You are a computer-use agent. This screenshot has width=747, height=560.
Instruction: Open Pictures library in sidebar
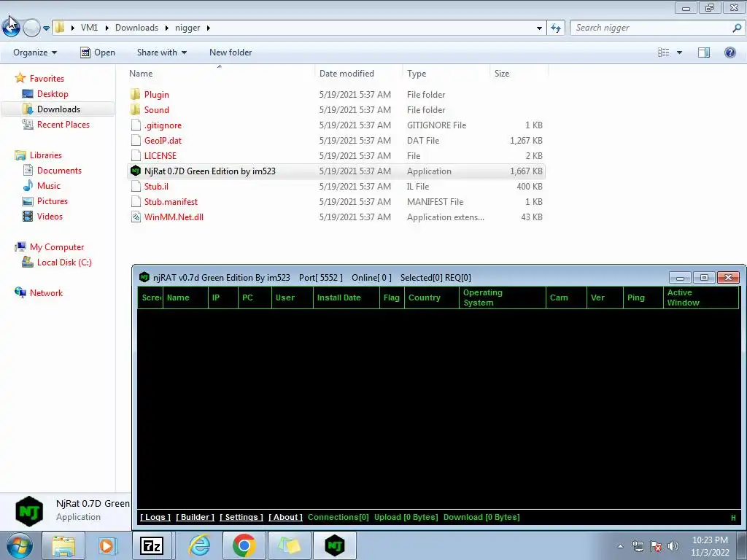[x=53, y=201]
